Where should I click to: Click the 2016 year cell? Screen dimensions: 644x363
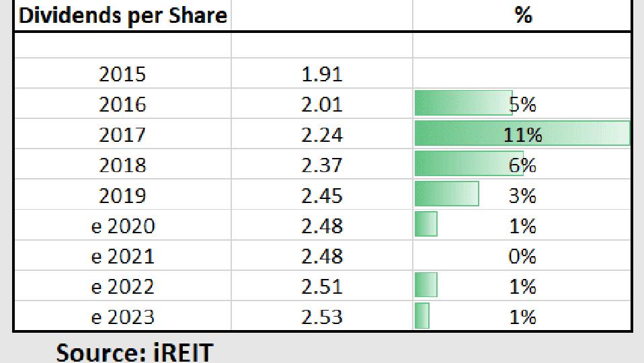(x=122, y=104)
